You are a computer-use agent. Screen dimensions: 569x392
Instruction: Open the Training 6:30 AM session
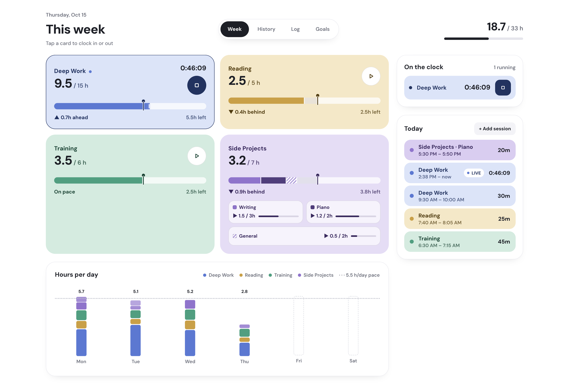click(460, 242)
